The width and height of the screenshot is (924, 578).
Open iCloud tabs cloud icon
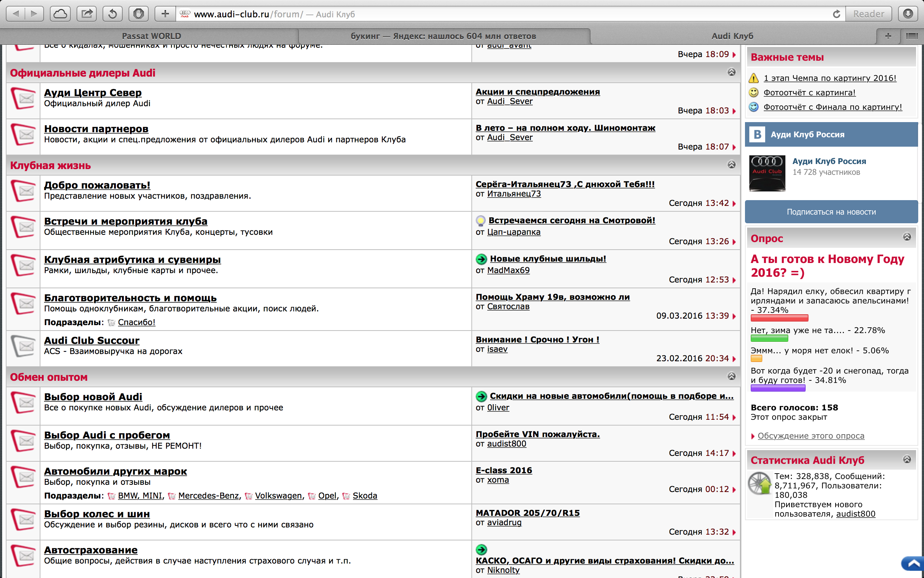(60, 14)
